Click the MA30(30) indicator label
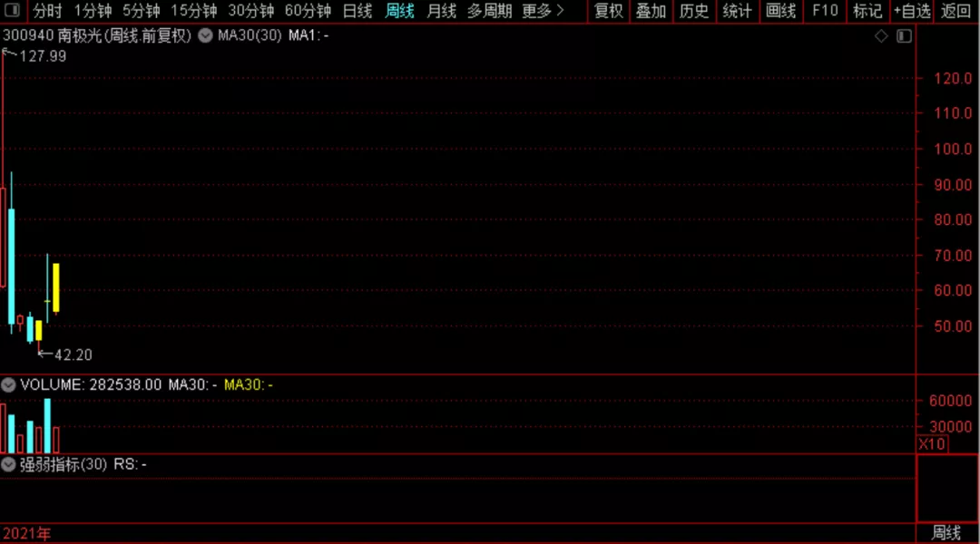The image size is (980, 544). pyautogui.click(x=250, y=35)
